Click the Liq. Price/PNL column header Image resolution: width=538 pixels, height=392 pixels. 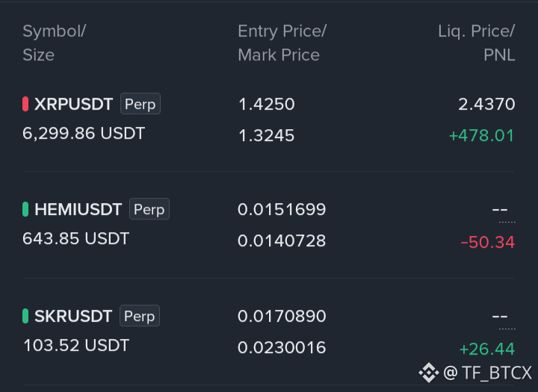477,43
